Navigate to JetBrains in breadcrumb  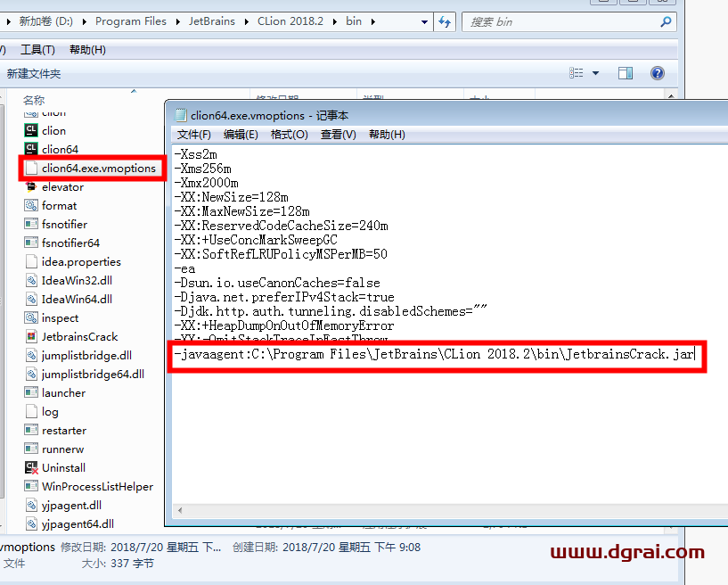coord(212,21)
